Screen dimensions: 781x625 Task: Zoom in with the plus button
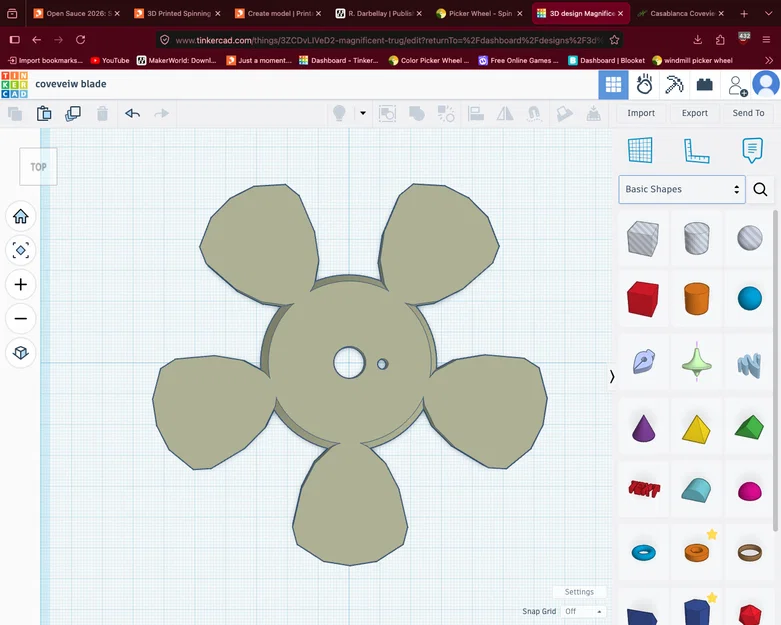click(20, 284)
